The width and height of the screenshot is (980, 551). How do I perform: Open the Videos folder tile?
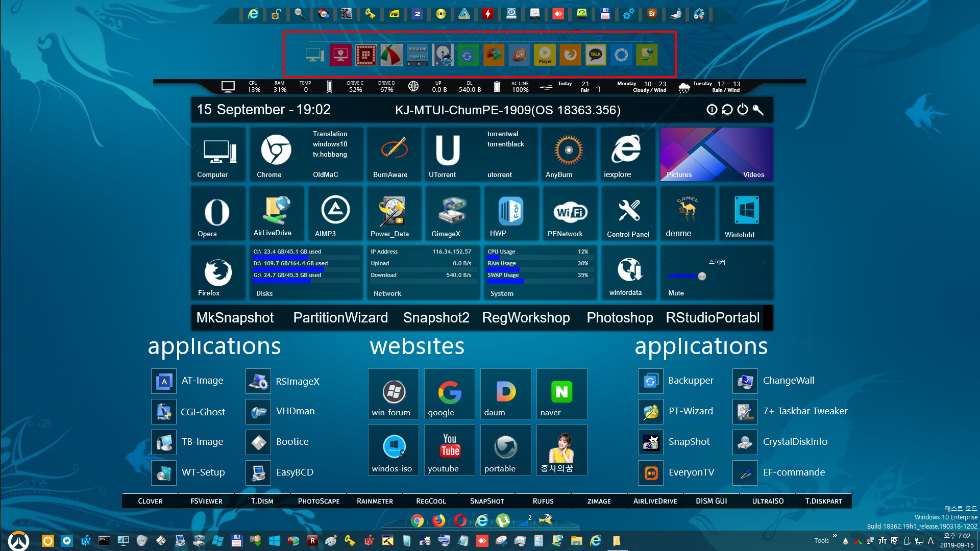click(753, 174)
